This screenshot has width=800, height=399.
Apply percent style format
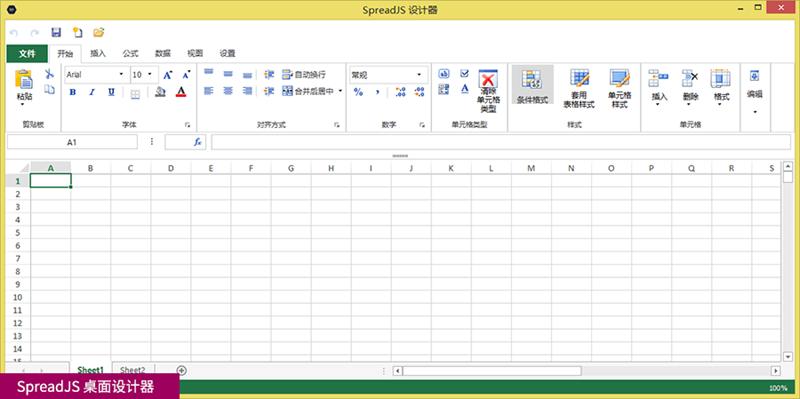tap(358, 92)
